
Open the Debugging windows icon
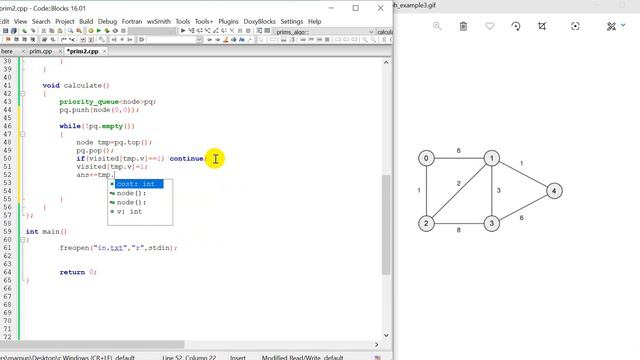(259, 31)
